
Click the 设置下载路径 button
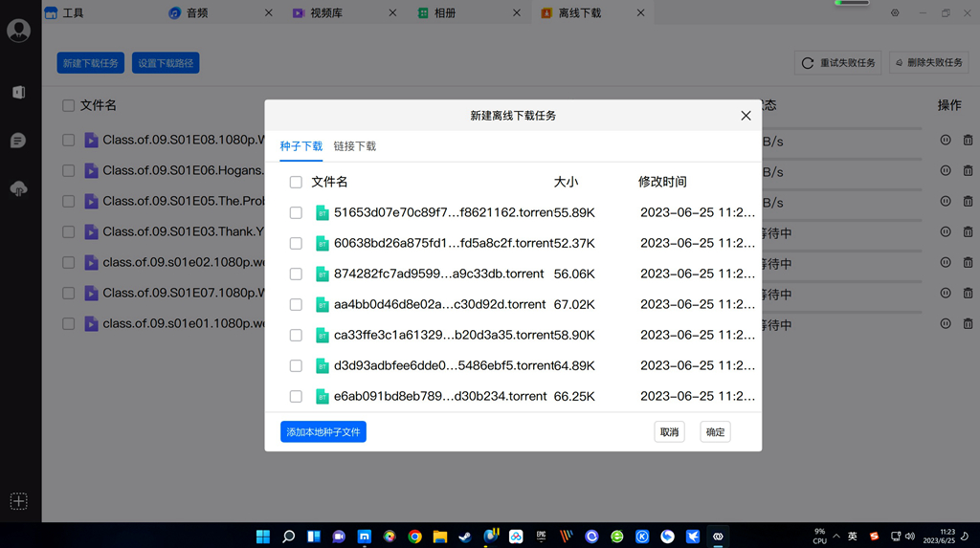166,63
